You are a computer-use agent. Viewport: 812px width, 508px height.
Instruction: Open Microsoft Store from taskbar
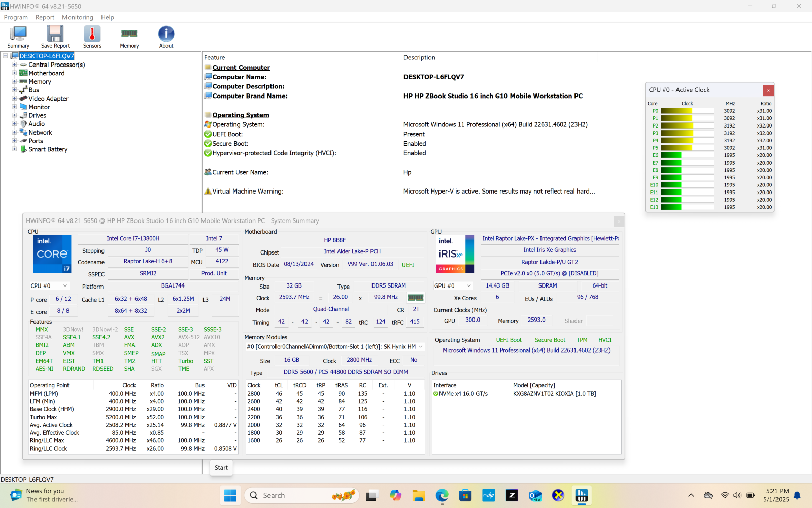(465, 495)
